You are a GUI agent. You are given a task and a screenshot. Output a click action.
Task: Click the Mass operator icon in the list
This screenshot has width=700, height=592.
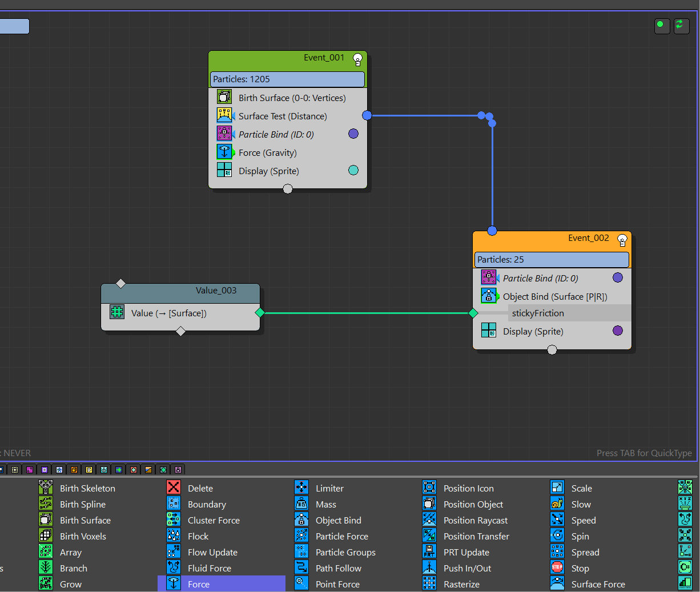click(x=301, y=504)
